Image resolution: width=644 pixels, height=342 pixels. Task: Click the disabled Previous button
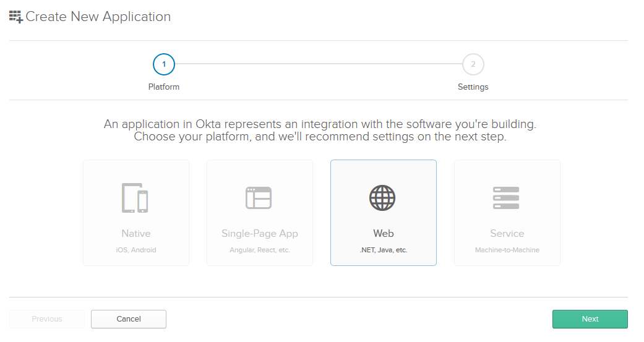click(x=47, y=319)
